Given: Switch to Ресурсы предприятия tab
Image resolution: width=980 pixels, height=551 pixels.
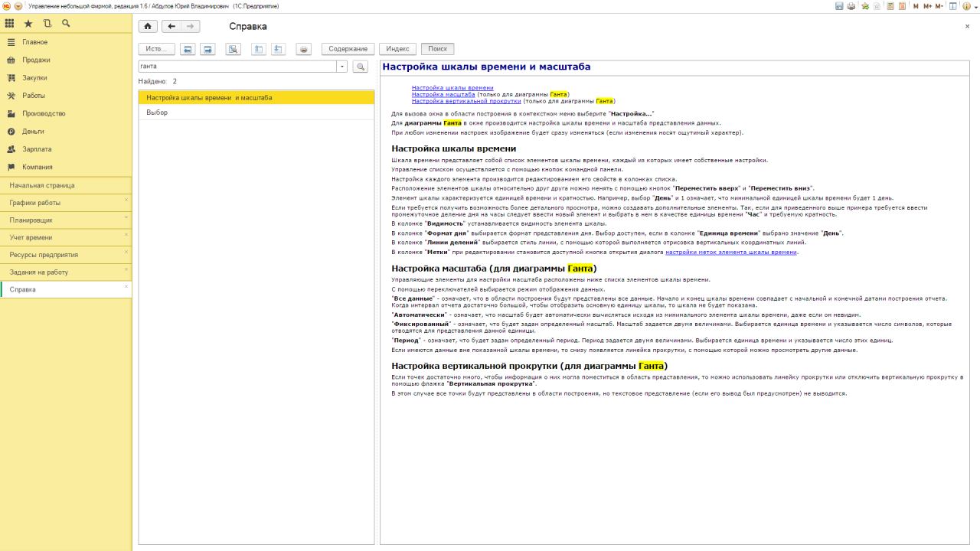Looking at the screenshot, I should [x=66, y=255].
